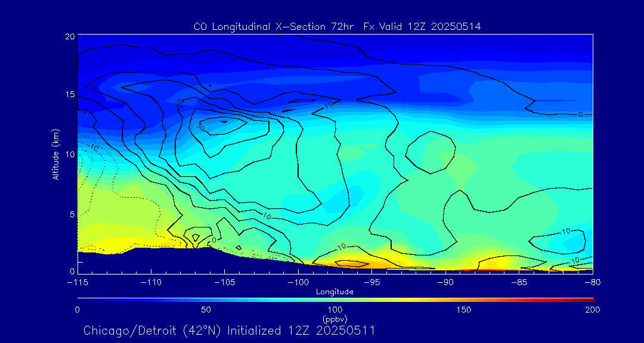Click the longitude tick label '-80'
644x343 pixels.
point(593,283)
